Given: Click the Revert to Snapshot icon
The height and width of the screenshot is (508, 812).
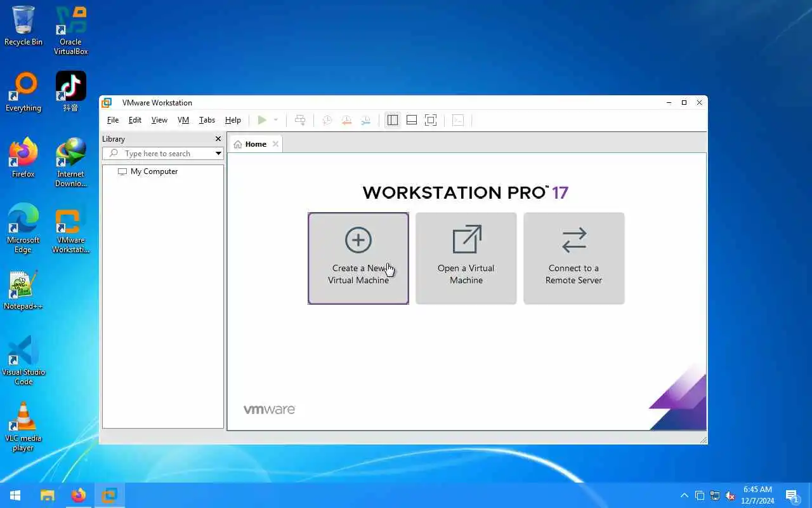Looking at the screenshot, I should (x=346, y=120).
